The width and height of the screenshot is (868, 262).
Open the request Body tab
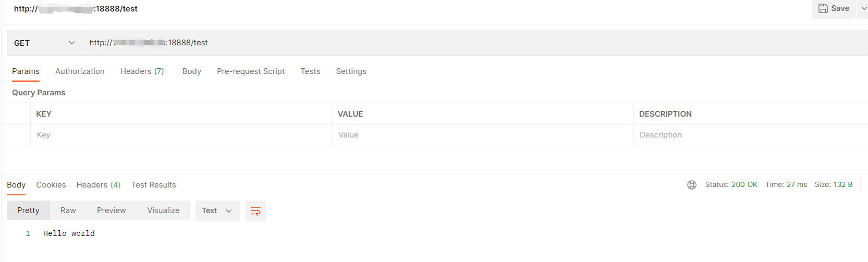coord(191,71)
